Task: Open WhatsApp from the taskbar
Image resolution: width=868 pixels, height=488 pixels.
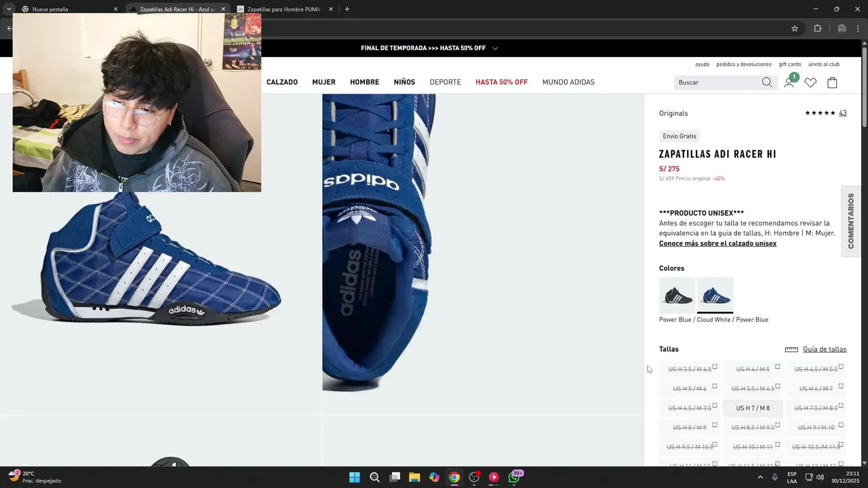Action: pos(514,477)
